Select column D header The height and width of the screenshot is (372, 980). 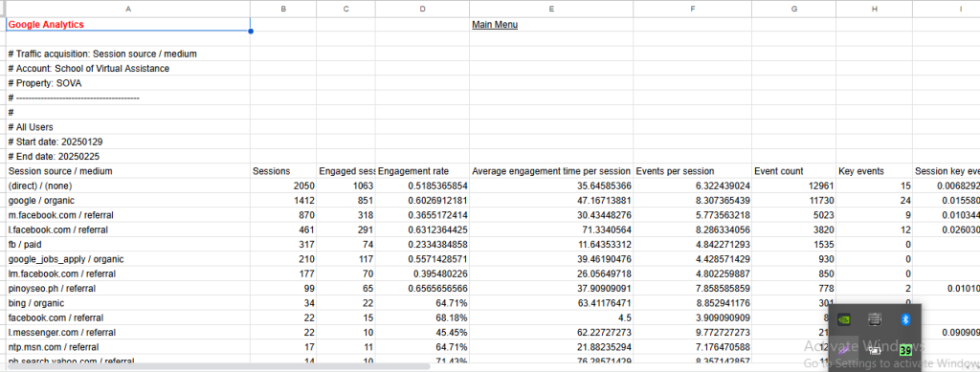[x=422, y=9]
